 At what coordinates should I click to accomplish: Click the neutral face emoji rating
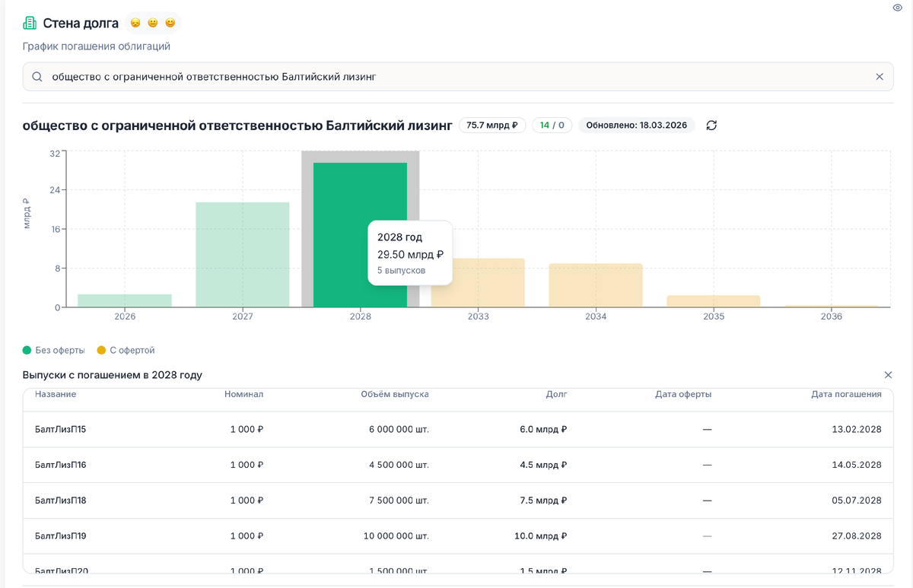(x=153, y=24)
